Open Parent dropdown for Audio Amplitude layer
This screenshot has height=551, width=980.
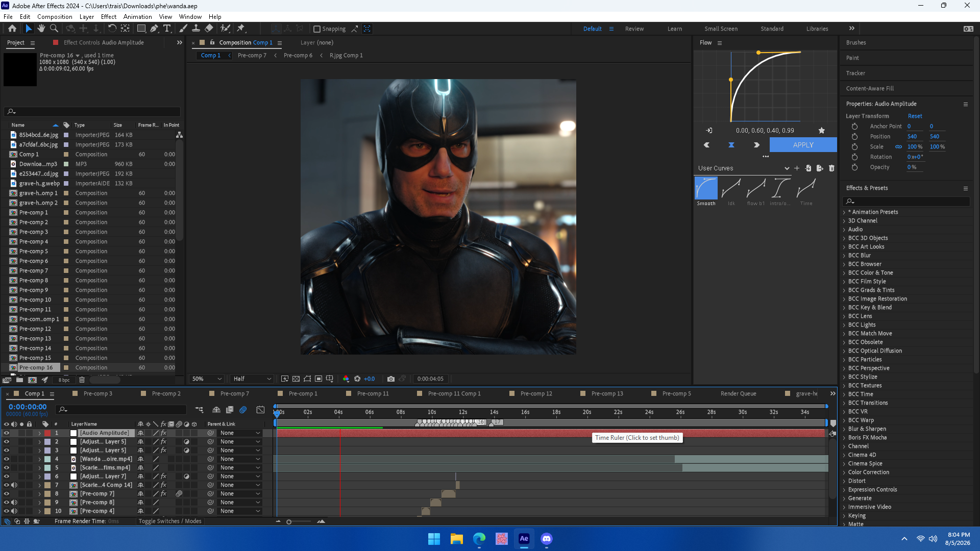pyautogui.click(x=240, y=433)
